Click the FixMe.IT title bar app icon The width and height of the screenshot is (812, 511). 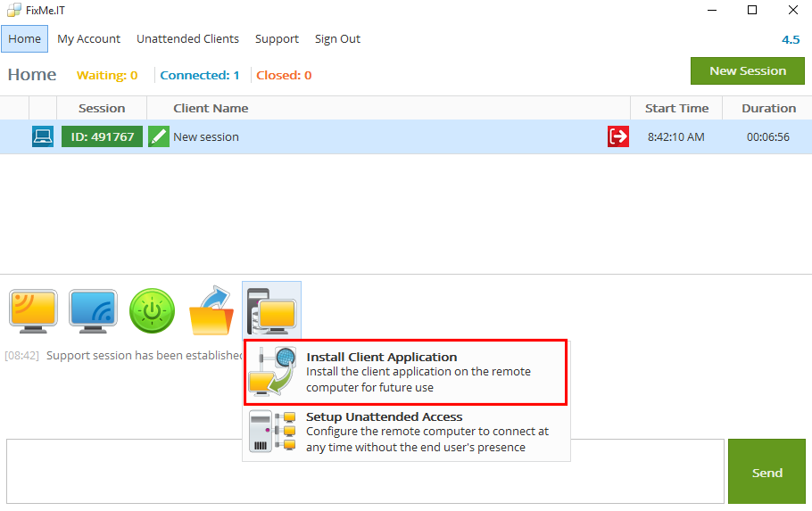coord(14,11)
